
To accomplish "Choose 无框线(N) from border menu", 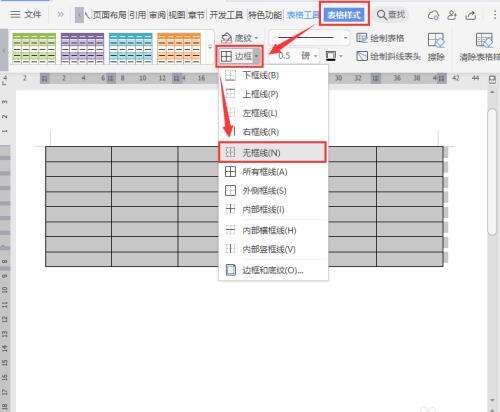I will pyautogui.click(x=272, y=153).
